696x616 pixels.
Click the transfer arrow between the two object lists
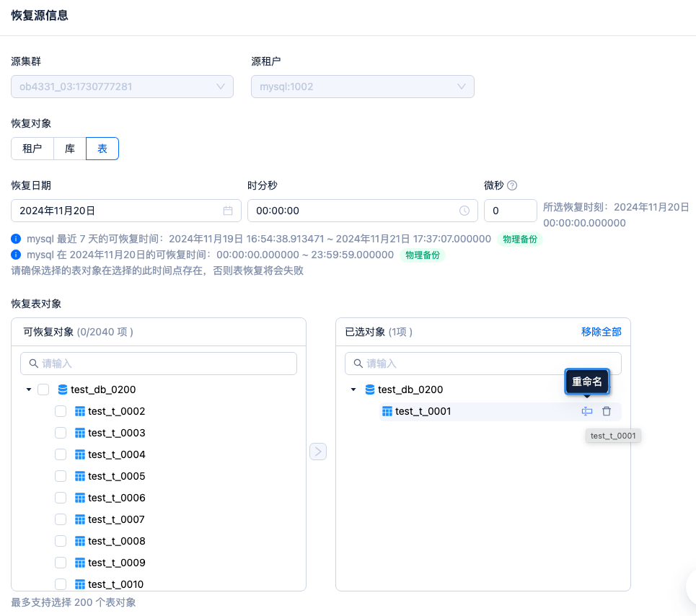pyautogui.click(x=318, y=452)
